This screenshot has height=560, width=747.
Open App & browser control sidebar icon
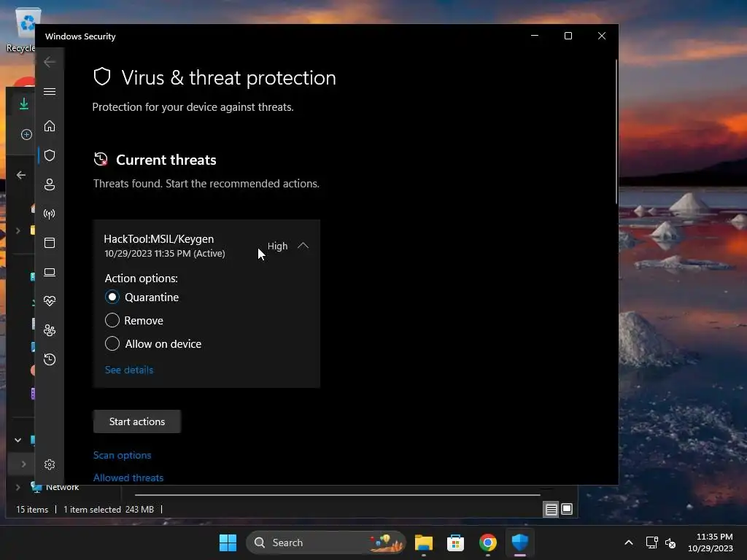[50, 243]
